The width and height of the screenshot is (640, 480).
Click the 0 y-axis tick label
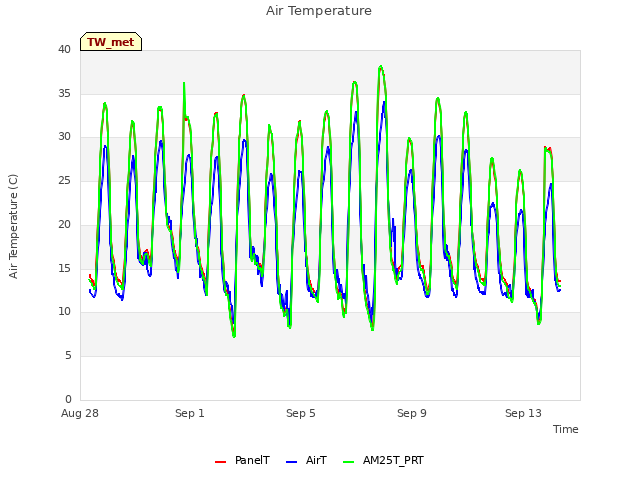68,399
